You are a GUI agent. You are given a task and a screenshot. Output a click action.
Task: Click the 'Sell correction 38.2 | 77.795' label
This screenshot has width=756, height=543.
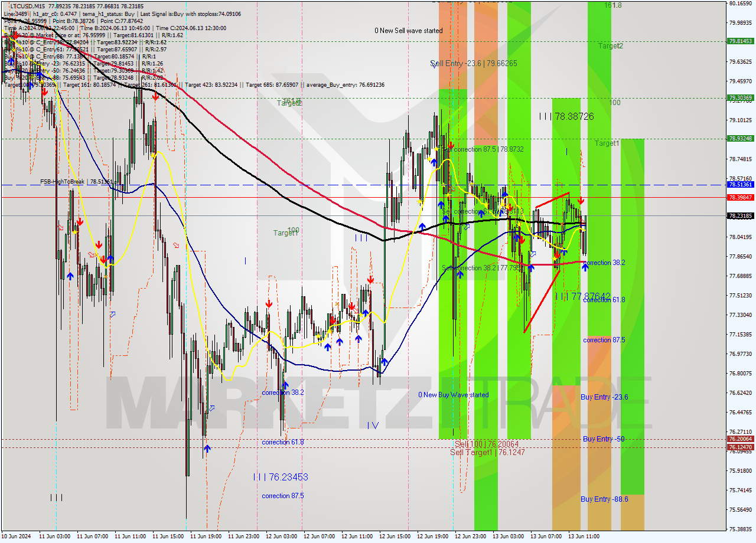coord(481,268)
